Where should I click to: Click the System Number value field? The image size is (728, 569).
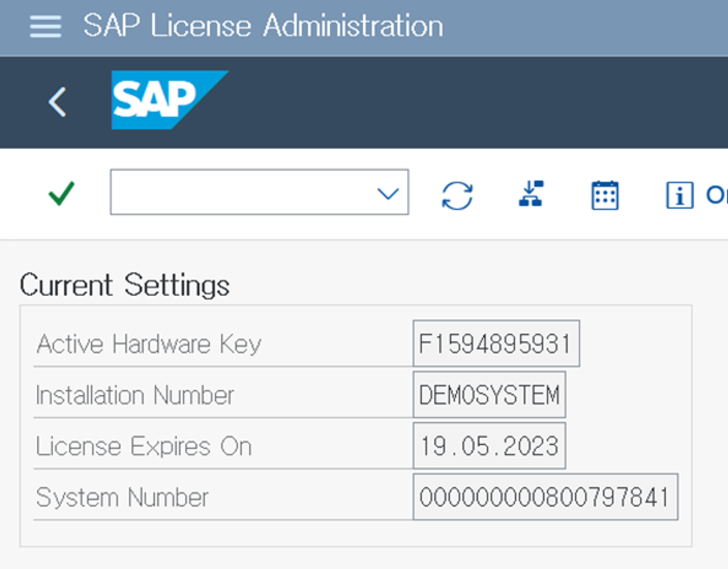click(544, 497)
